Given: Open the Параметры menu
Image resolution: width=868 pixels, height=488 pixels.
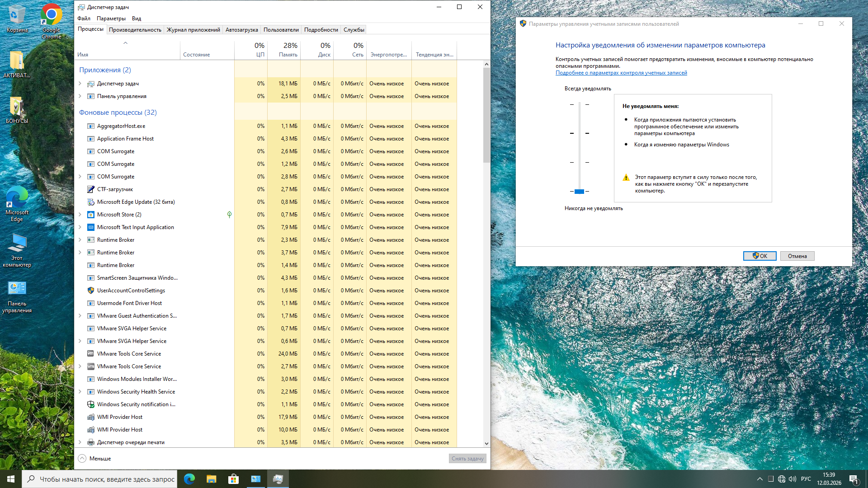Looking at the screenshot, I should coord(111,19).
